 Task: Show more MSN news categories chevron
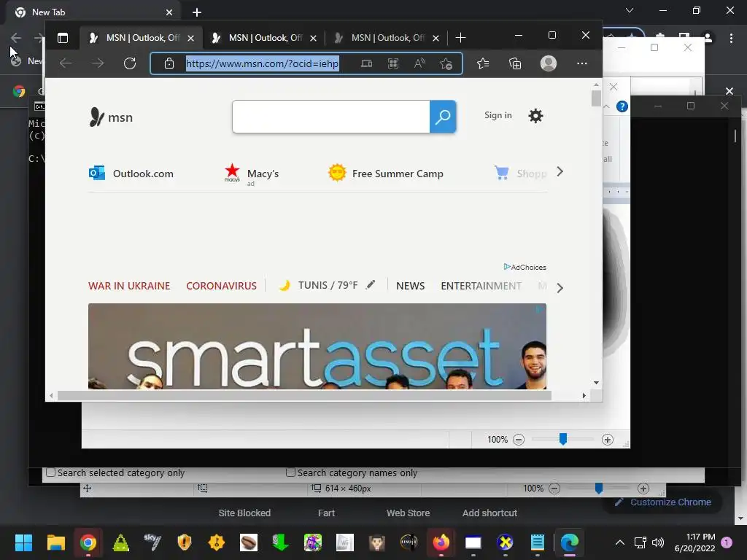click(x=560, y=287)
